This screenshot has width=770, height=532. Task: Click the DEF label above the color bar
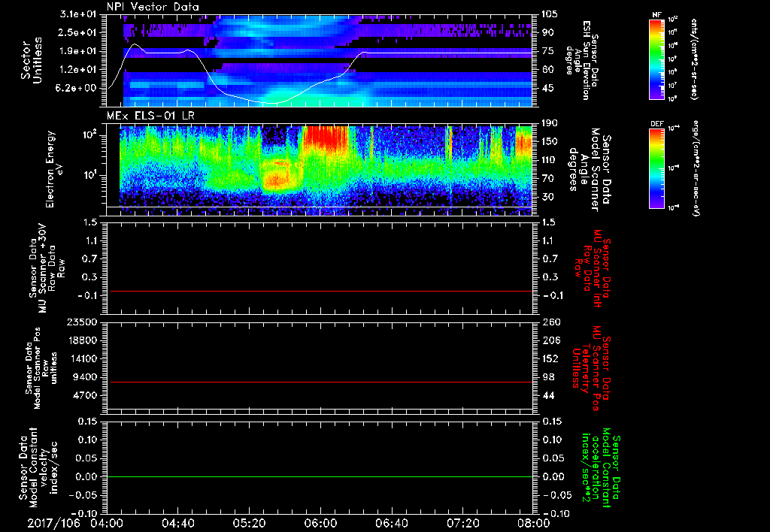pos(657,124)
